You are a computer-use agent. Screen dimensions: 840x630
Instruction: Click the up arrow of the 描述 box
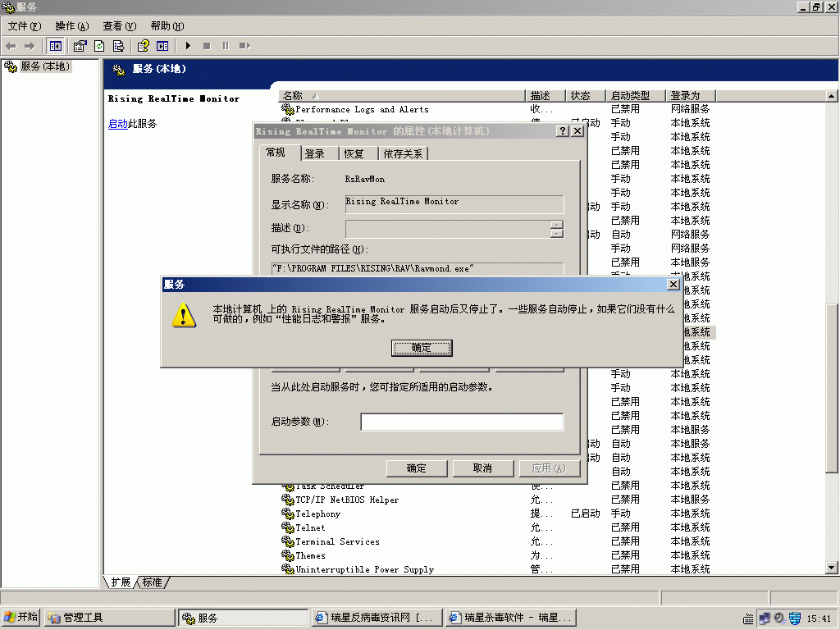click(557, 225)
